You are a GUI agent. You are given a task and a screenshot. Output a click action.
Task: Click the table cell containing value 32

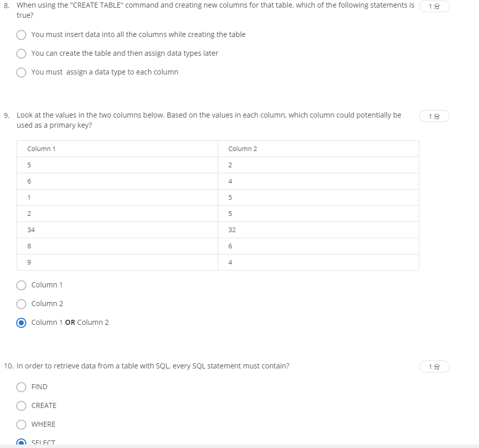click(232, 230)
